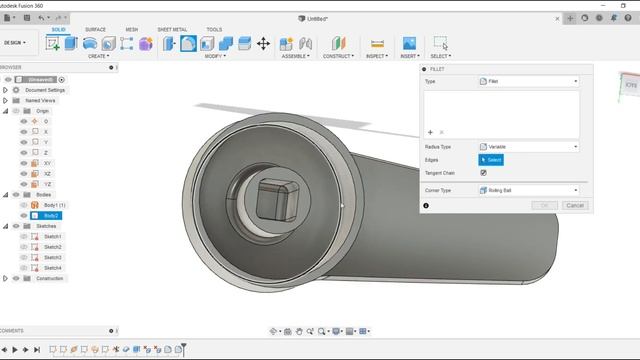Switch to the SHEET METAL tab
The image size is (640, 360).
click(x=172, y=29)
